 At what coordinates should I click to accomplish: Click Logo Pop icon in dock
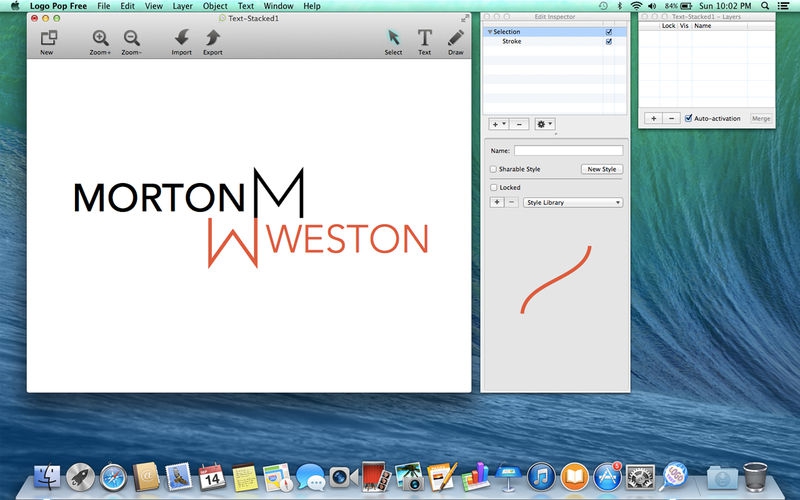[673, 476]
